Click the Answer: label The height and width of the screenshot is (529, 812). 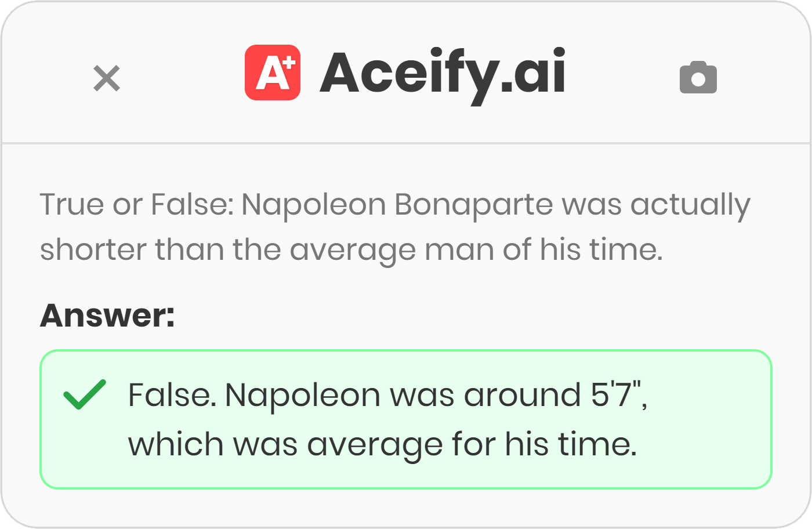click(x=106, y=316)
